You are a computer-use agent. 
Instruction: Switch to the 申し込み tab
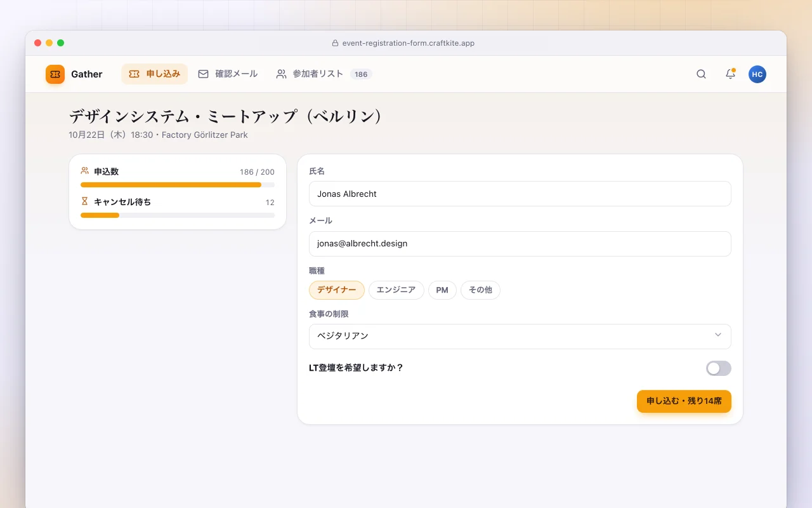click(155, 74)
